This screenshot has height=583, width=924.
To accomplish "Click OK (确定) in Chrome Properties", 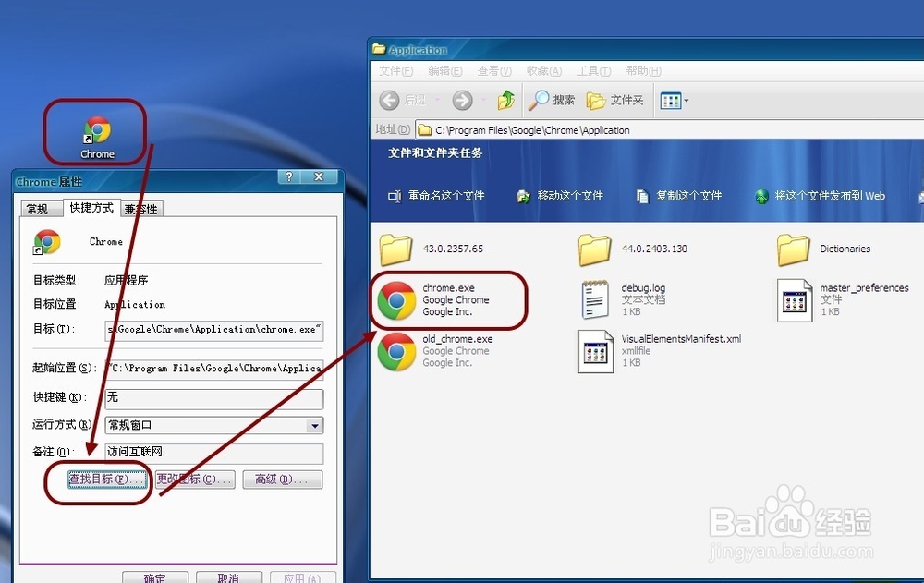I will point(155,577).
